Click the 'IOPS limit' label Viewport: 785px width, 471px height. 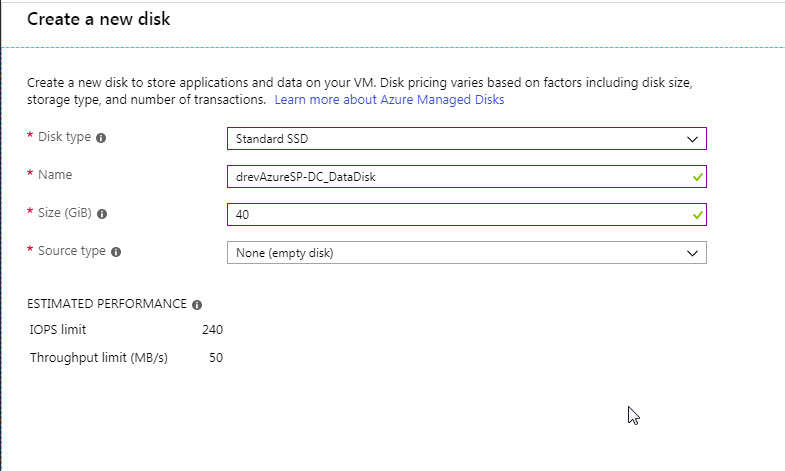(58, 330)
